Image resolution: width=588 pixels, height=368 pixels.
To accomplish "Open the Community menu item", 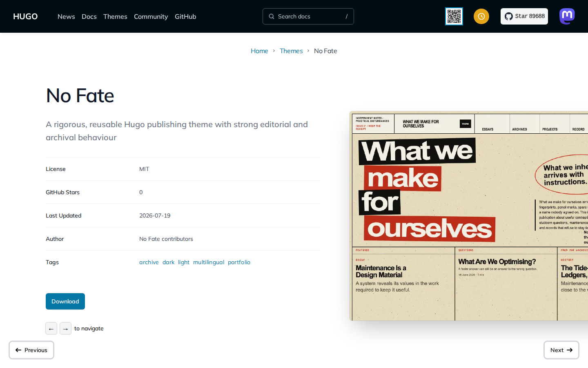I will (x=151, y=16).
